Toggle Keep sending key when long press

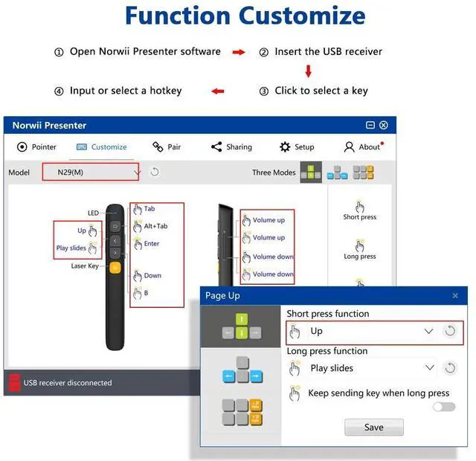(x=444, y=407)
